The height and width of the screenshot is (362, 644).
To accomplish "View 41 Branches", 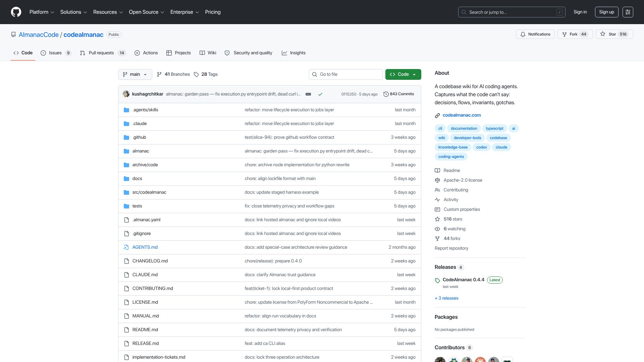I will [173, 74].
